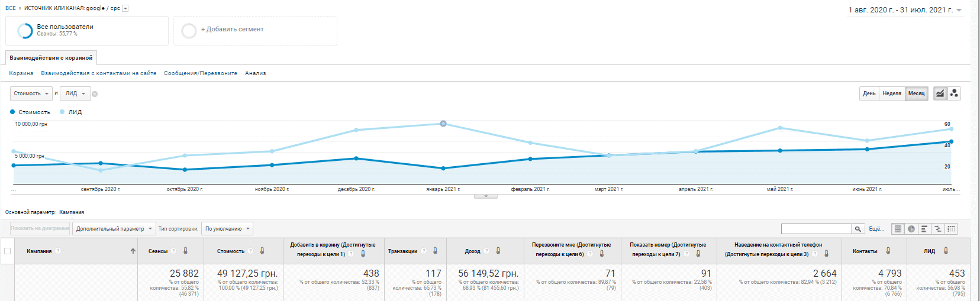Click thermometer icon in Наведение на контактный телефон column
Screen dimensions: 980x301
pyautogui.click(x=827, y=254)
